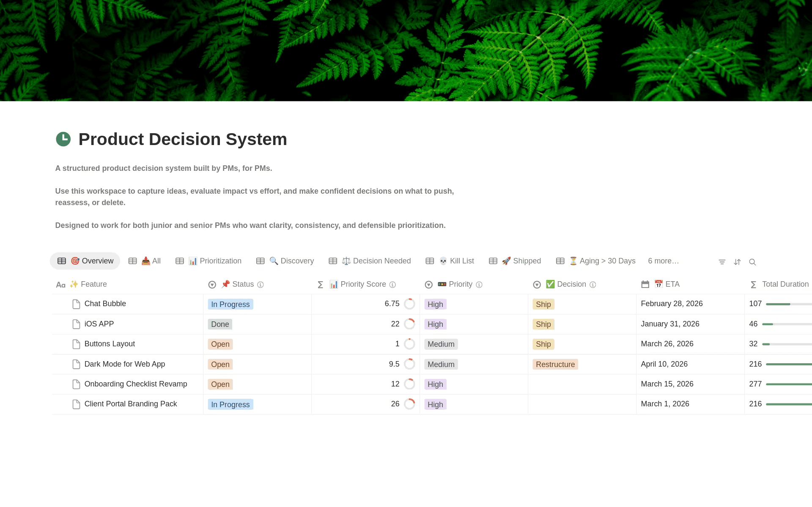Click the green checkmark icon in Decision header

click(x=550, y=284)
